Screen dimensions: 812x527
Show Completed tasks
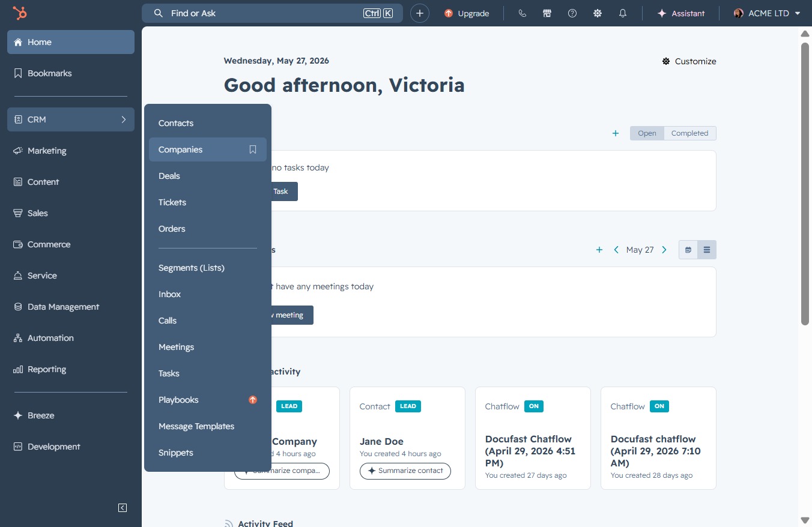(690, 133)
